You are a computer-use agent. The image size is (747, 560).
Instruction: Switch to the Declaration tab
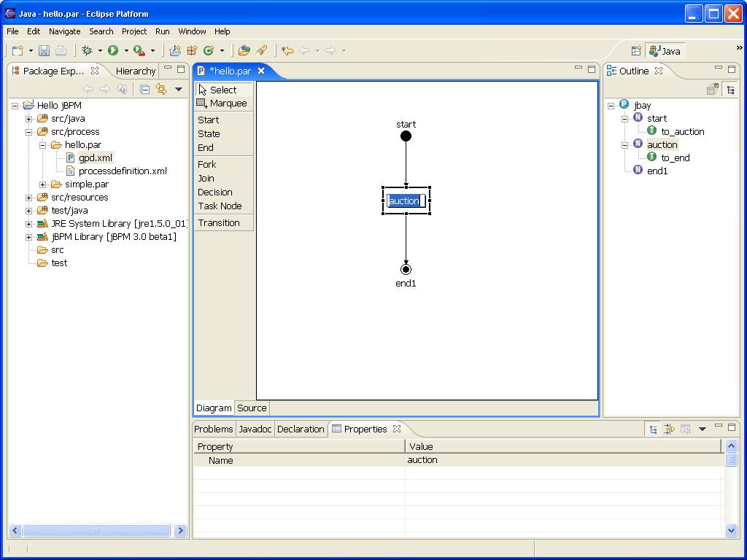(x=301, y=429)
